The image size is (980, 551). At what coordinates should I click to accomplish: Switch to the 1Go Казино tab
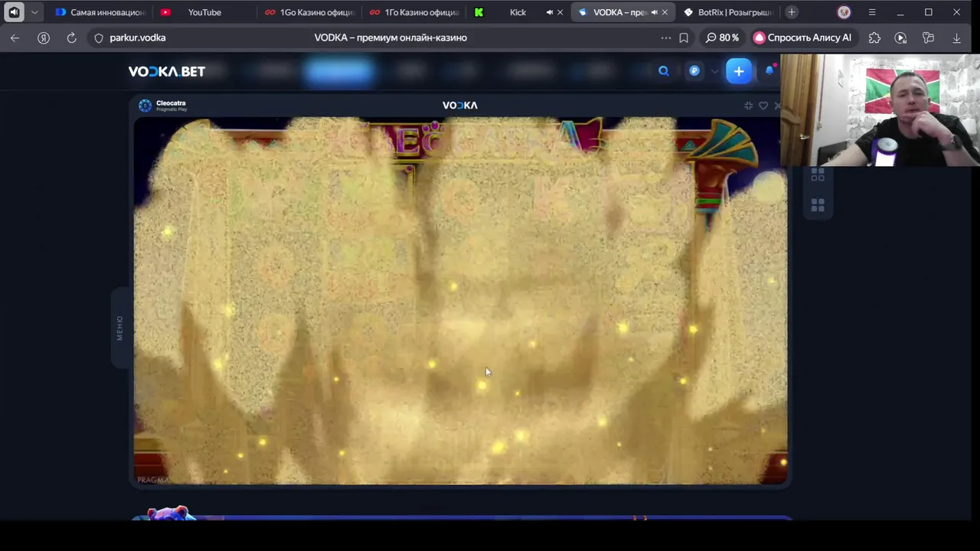click(x=308, y=12)
